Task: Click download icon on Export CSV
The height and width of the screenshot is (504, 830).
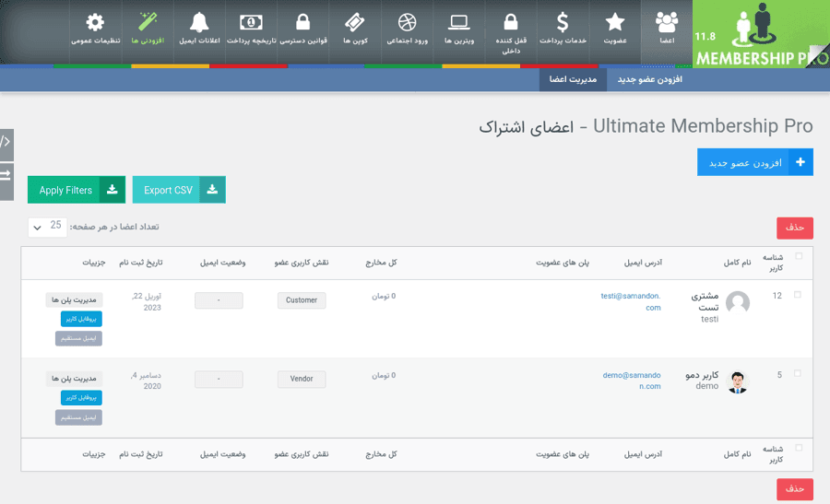Action: pos(212,189)
